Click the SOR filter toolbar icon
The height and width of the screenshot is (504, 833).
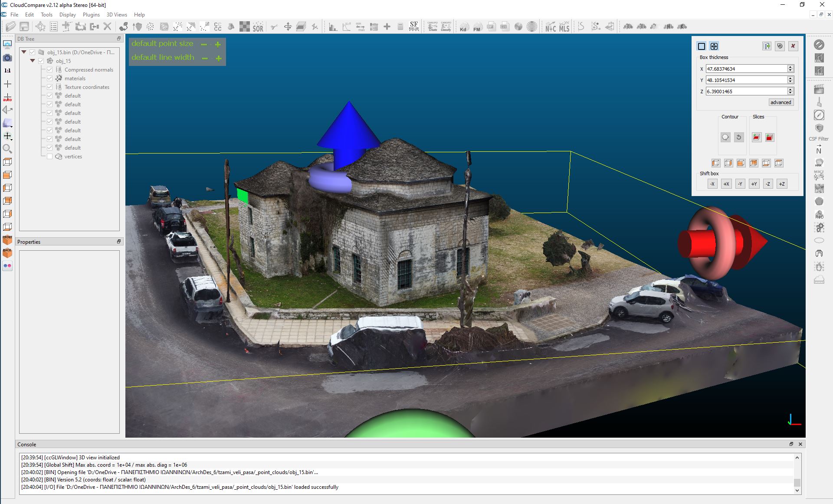click(258, 27)
